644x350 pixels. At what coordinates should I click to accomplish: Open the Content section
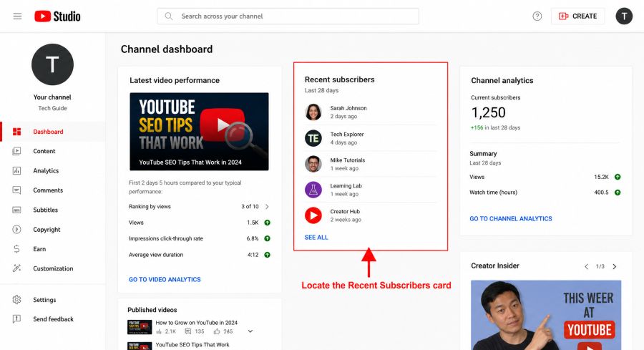point(44,151)
